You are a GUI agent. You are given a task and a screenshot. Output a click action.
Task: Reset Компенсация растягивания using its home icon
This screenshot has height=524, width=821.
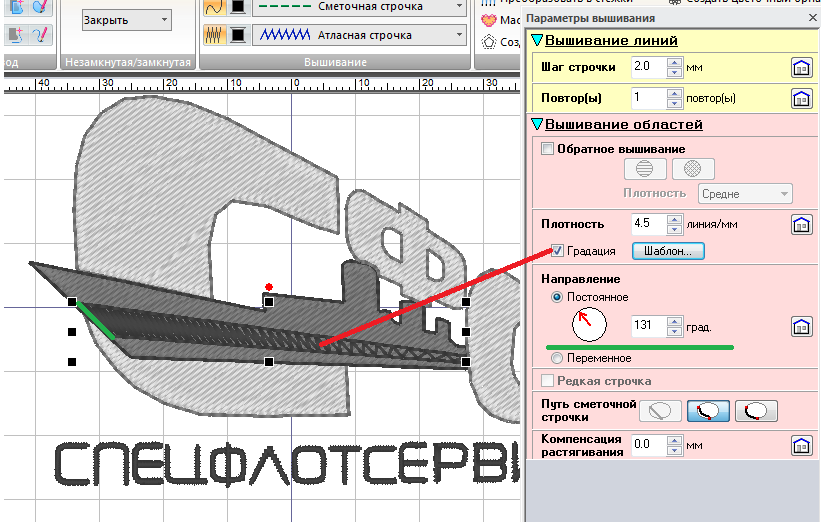click(802, 445)
